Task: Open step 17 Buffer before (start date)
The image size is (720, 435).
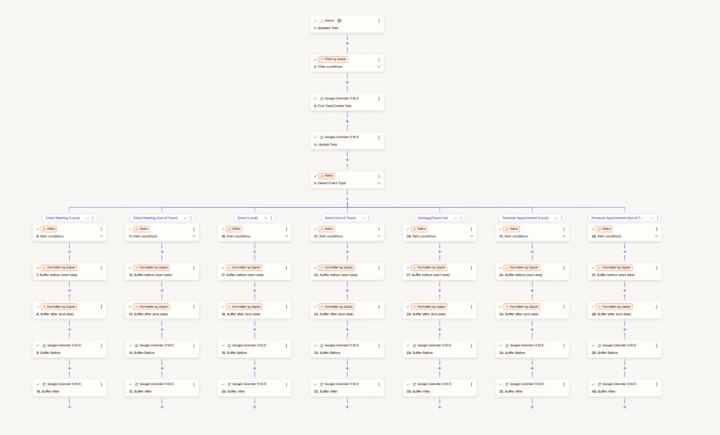Action: (x=254, y=271)
